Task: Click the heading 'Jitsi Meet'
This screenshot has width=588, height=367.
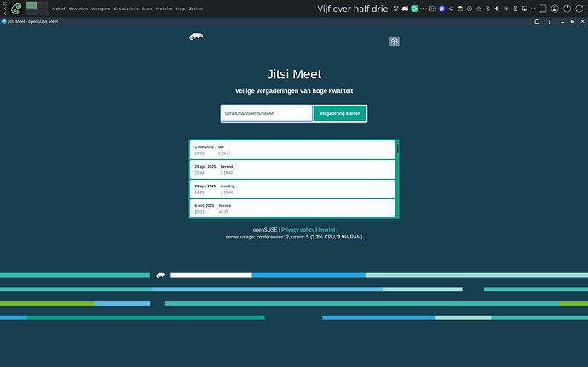Action: coord(294,74)
